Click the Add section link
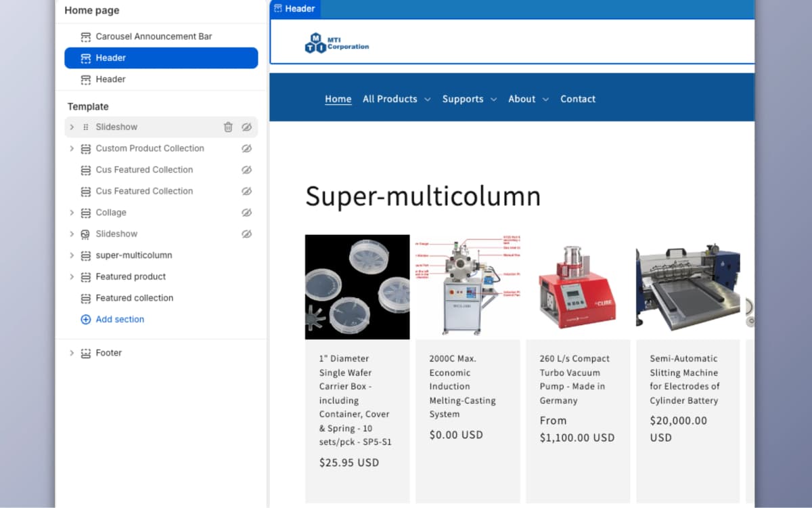Image resolution: width=812 pixels, height=508 pixels. [x=120, y=320]
